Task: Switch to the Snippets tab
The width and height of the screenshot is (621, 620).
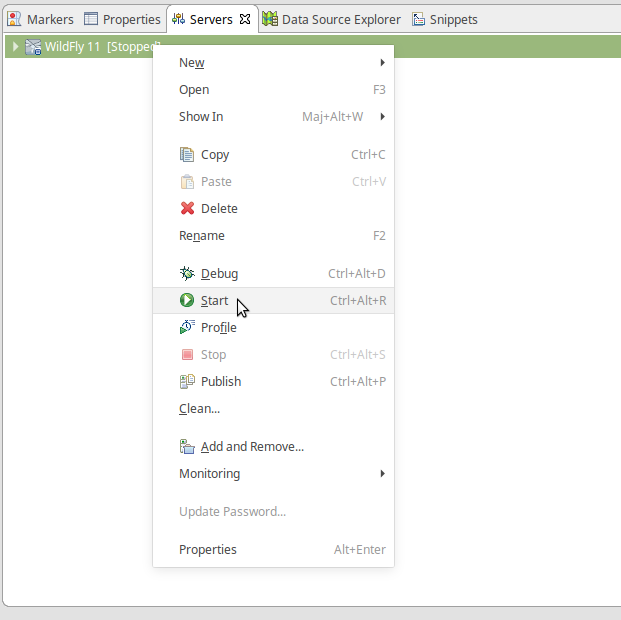Action: point(444,19)
